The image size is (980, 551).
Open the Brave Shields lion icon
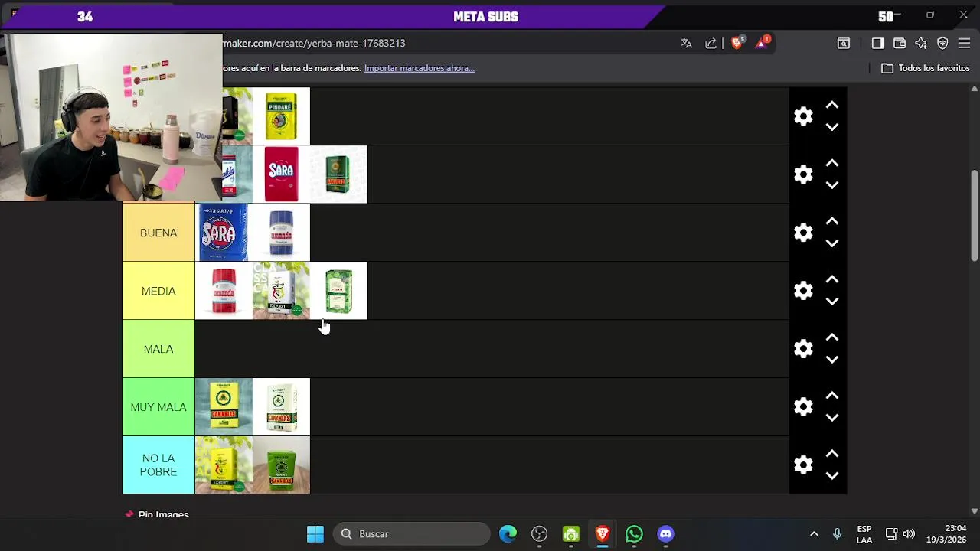coord(737,43)
